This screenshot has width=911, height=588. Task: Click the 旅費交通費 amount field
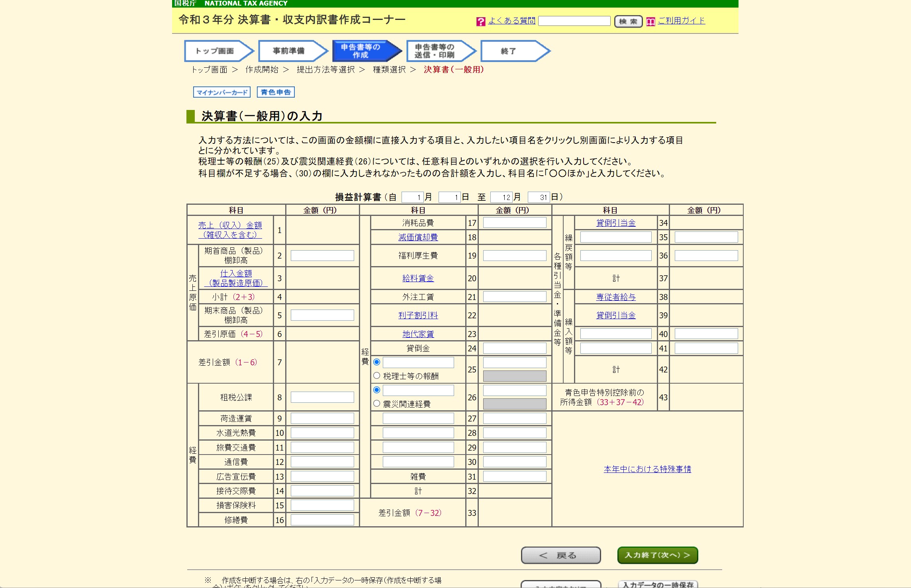coord(323,447)
